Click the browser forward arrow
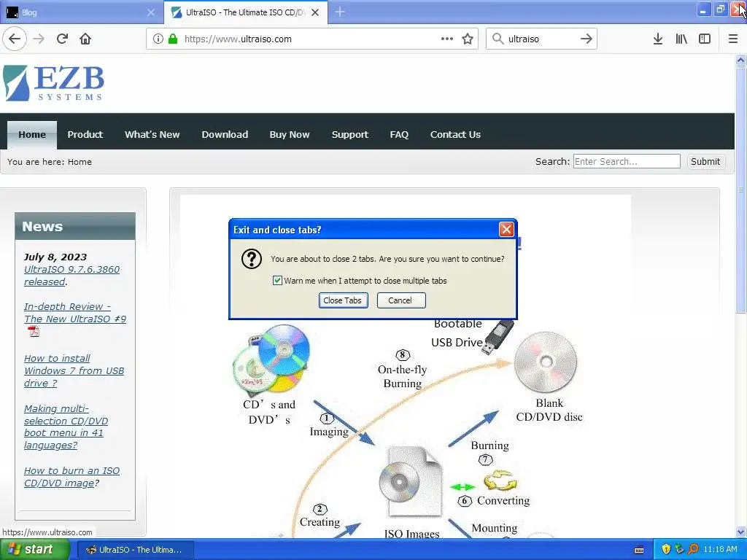The image size is (747, 560). (39, 39)
